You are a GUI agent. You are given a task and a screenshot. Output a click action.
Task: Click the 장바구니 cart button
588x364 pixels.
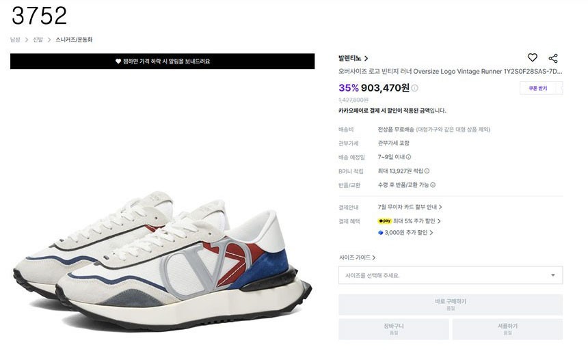(394, 329)
